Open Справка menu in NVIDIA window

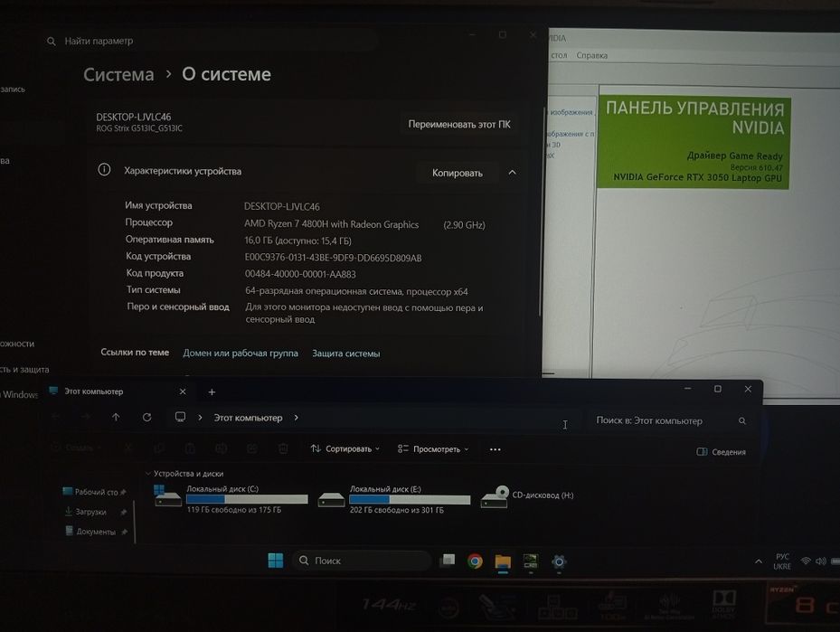(591, 55)
